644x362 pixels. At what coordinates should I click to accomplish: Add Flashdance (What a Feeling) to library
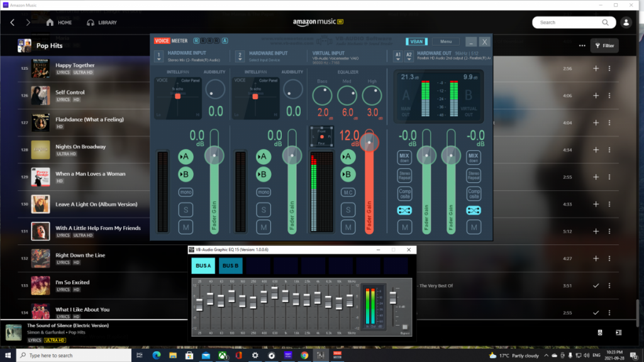(x=596, y=123)
